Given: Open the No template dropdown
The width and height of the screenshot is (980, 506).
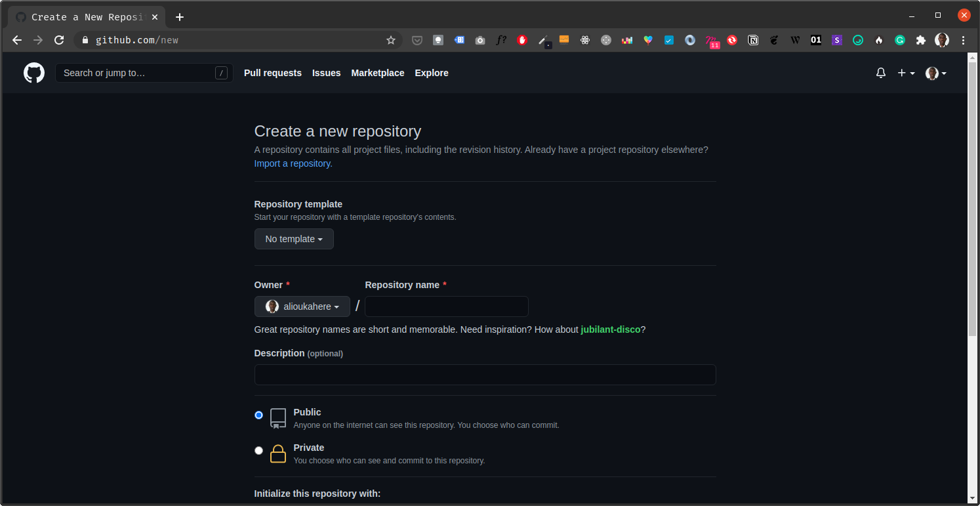Looking at the screenshot, I should click(294, 239).
